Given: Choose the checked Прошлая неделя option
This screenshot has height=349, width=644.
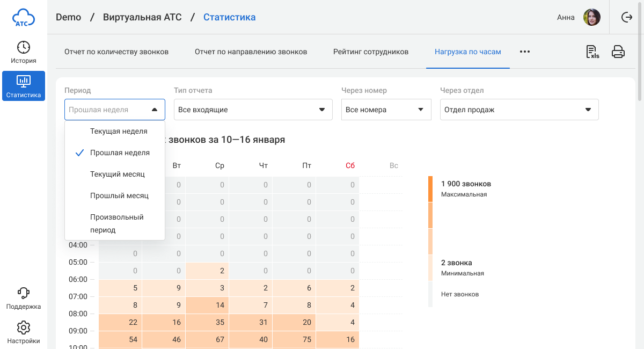Looking at the screenshot, I should point(120,152).
